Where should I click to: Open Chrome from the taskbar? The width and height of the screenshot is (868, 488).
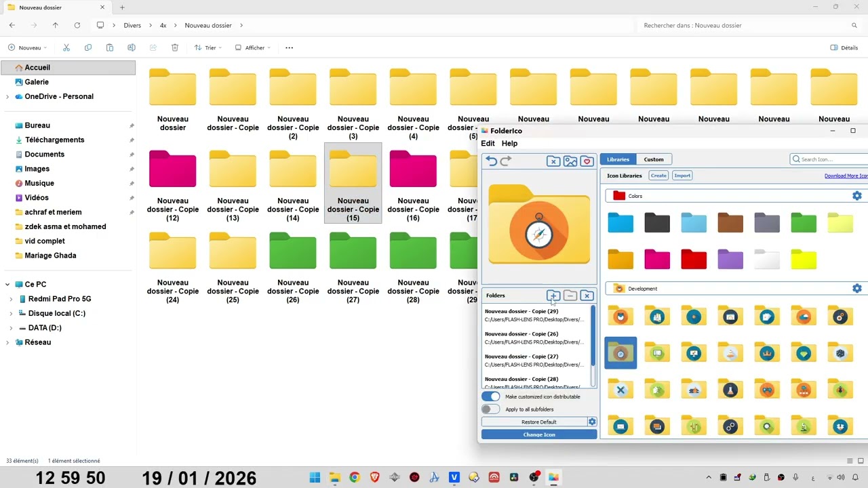354,477
